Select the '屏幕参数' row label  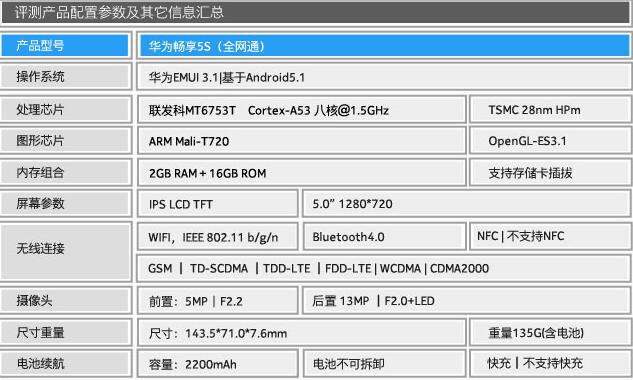point(65,204)
